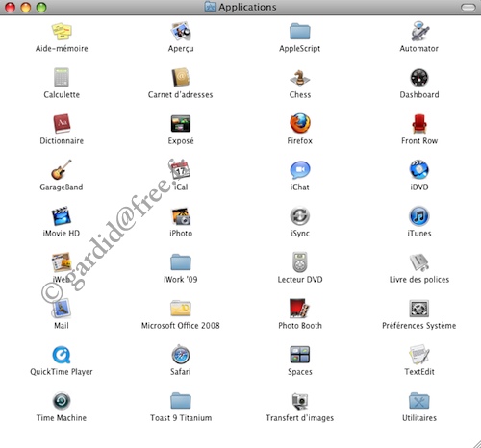Select the Chess knight icon
This screenshot has width=481, height=448.
[300, 78]
